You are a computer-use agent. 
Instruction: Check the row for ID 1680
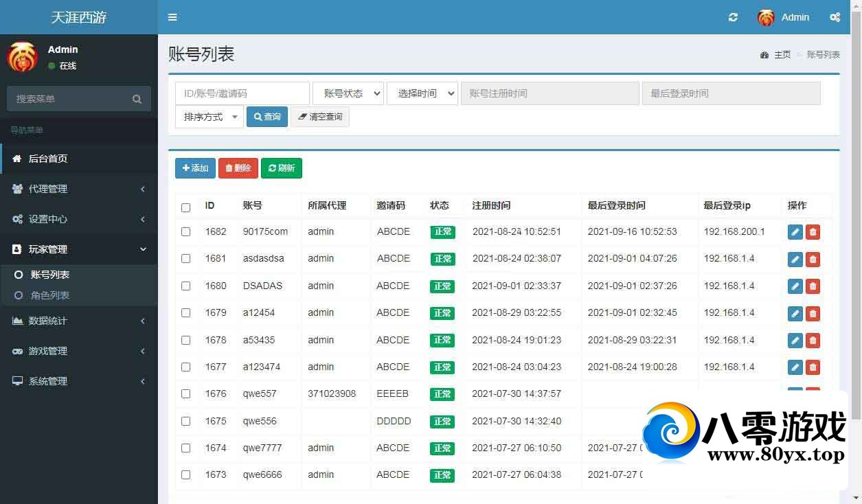pos(185,286)
